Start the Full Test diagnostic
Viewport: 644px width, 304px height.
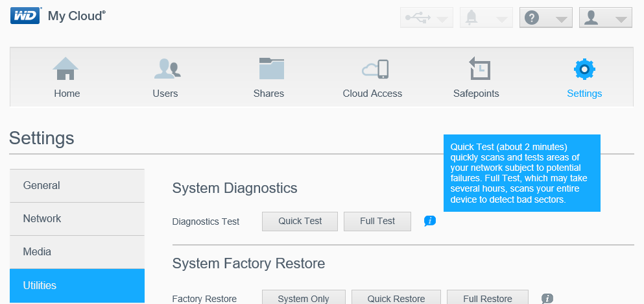coord(377,221)
